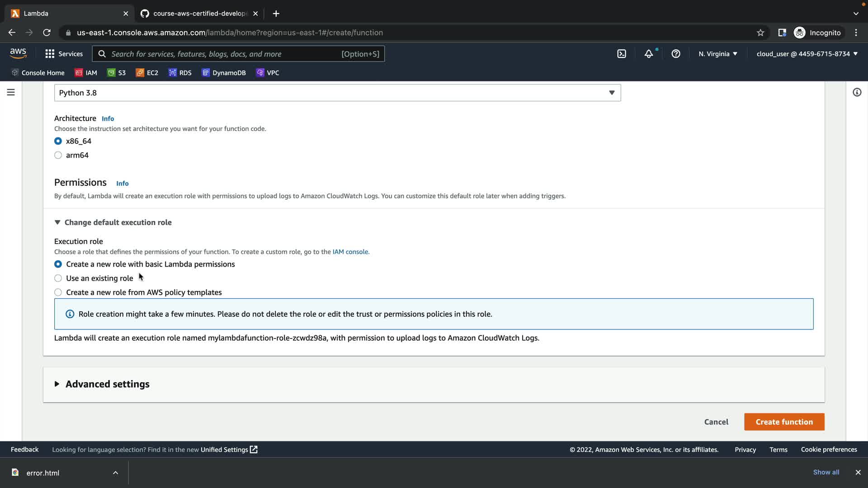868x488 pixels.
Task: Click the help question mark icon
Action: point(676,54)
